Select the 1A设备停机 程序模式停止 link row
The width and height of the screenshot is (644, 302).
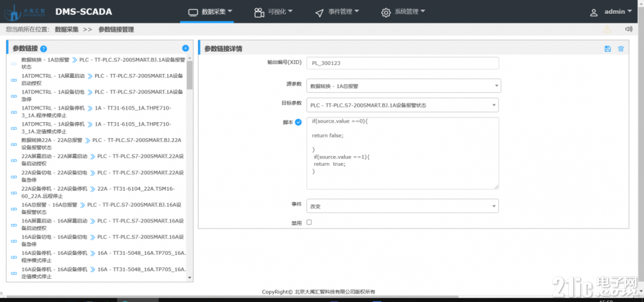click(98, 111)
